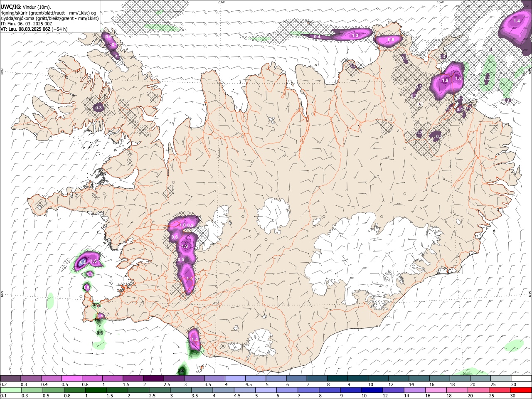Select top legend swatch between 0.5 and 0.8
Screen dimensions: 532x399
(71, 378)
